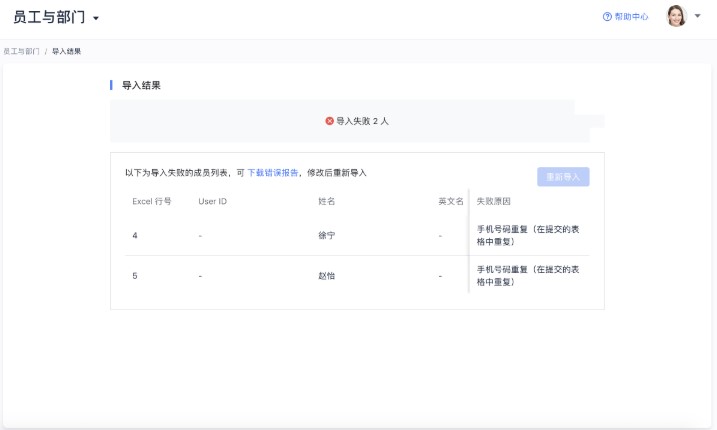
Task: Click the 姓名 column header
Action: click(x=326, y=201)
